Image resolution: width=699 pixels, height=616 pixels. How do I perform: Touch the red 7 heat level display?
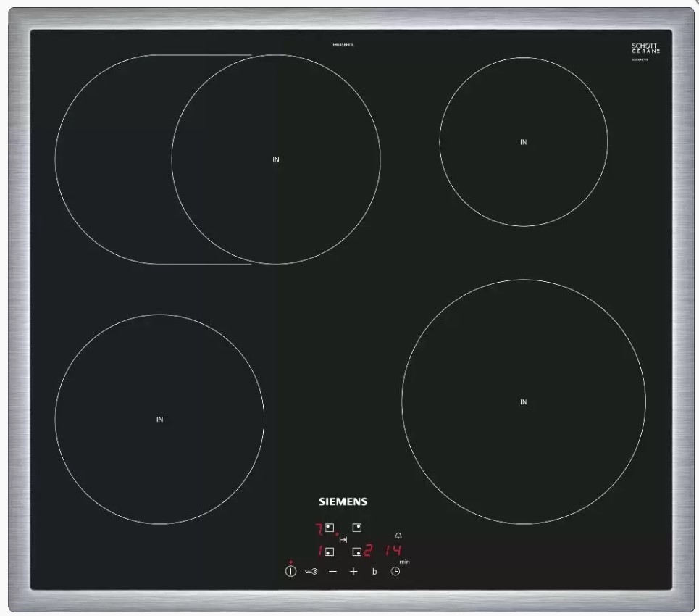pyautogui.click(x=317, y=528)
